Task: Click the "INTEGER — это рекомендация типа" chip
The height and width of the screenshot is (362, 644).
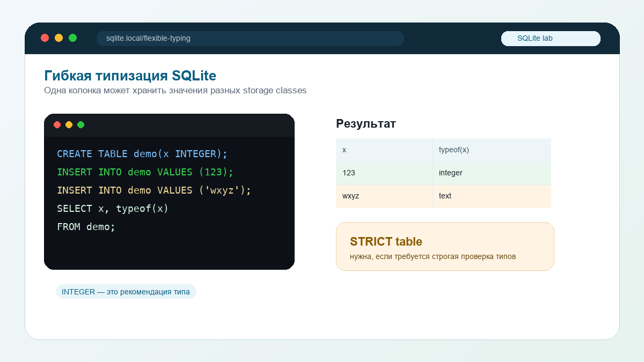Action: pos(126,292)
